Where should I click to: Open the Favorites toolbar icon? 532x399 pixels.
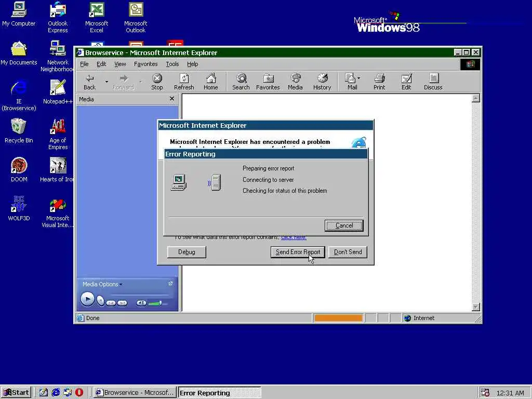coord(268,82)
